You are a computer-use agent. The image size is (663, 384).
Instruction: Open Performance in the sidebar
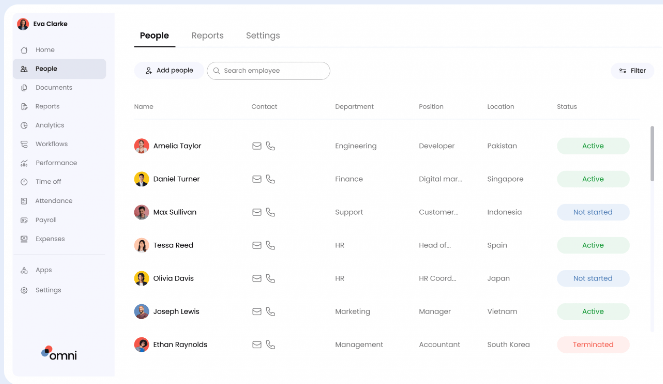(x=56, y=163)
